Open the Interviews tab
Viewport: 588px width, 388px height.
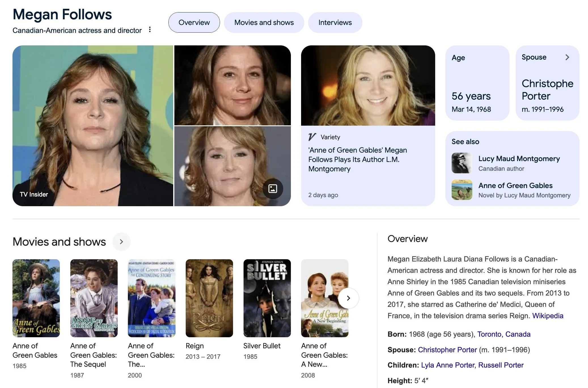[335, 22]
